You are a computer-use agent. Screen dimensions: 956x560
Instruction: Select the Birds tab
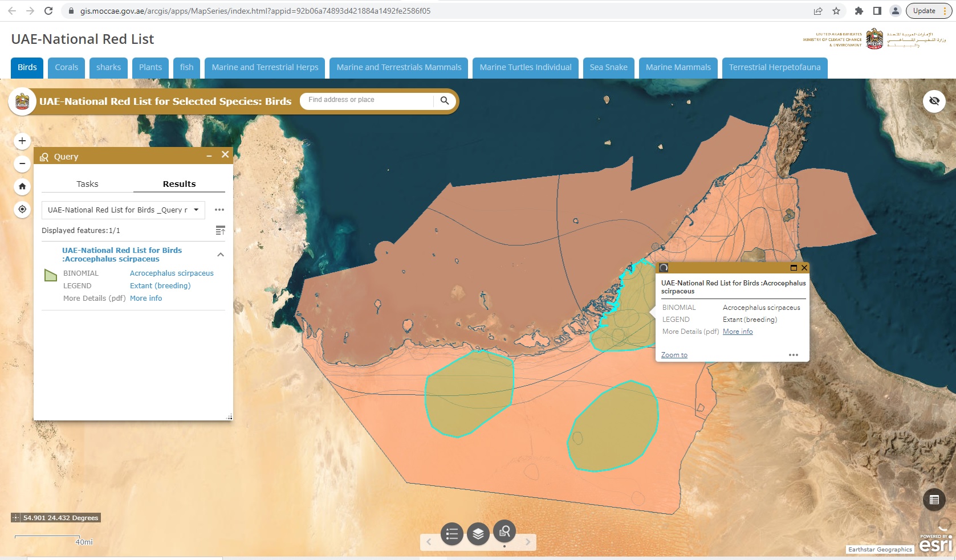[x=27, y=67]
